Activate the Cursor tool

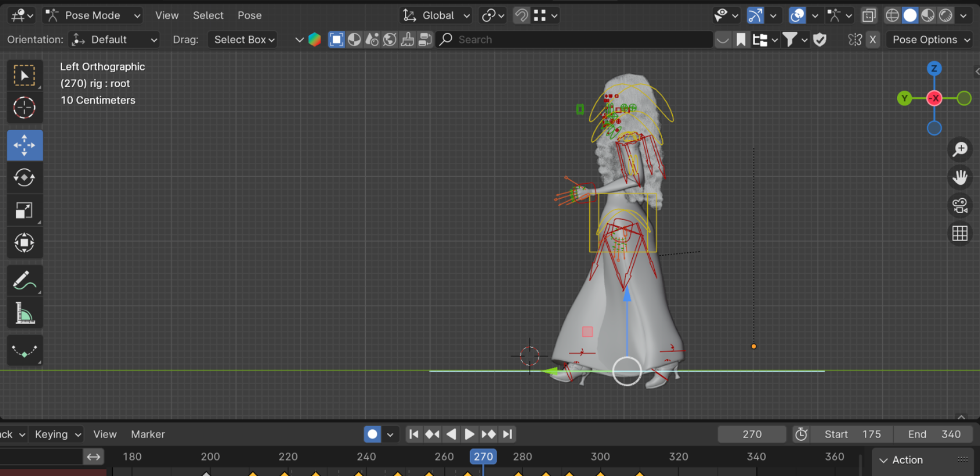click(x=24, y=108)
